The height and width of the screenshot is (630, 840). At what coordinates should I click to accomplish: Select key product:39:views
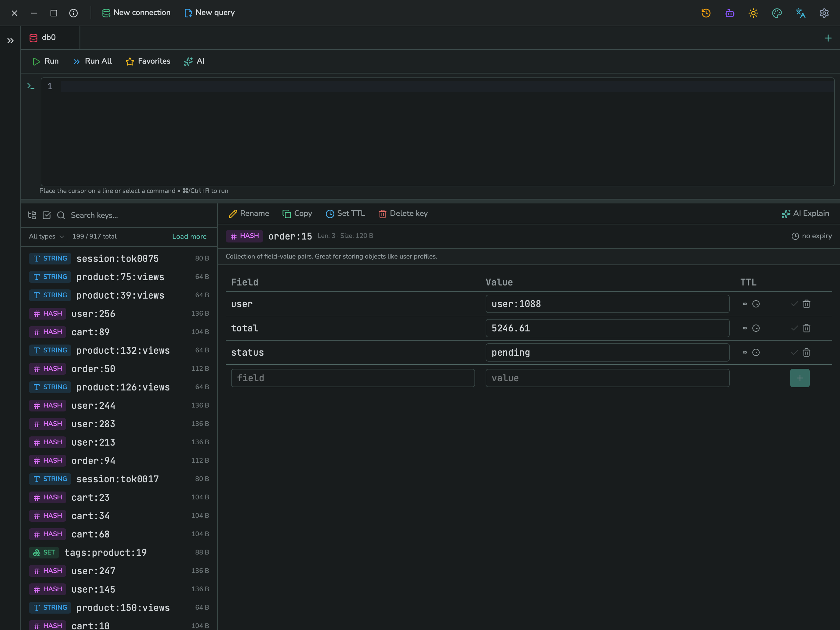[119, 295]
